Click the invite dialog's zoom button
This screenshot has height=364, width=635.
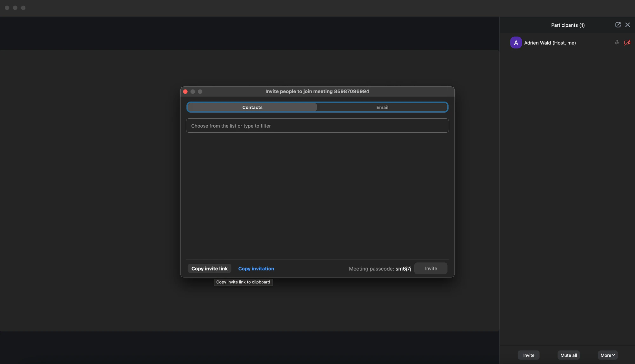(200, 91)
